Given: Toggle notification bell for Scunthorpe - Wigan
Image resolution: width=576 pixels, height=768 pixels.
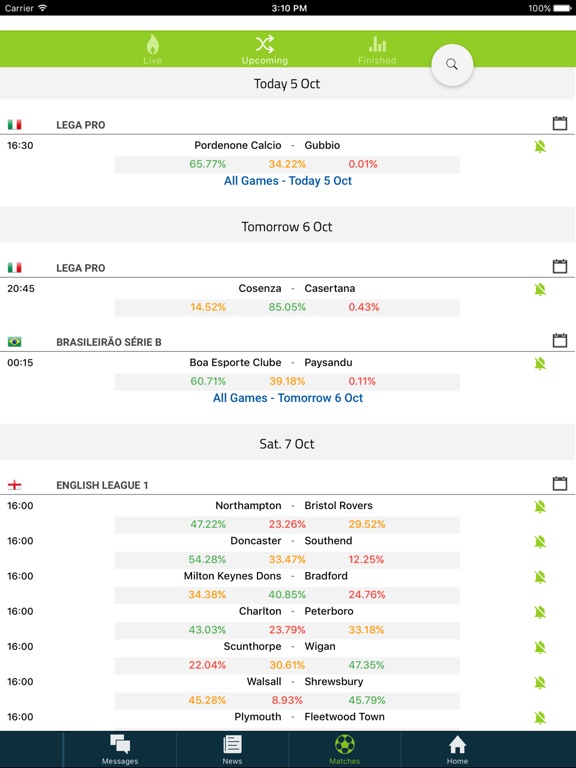Looking at the screenshot, I should [540, 648].
